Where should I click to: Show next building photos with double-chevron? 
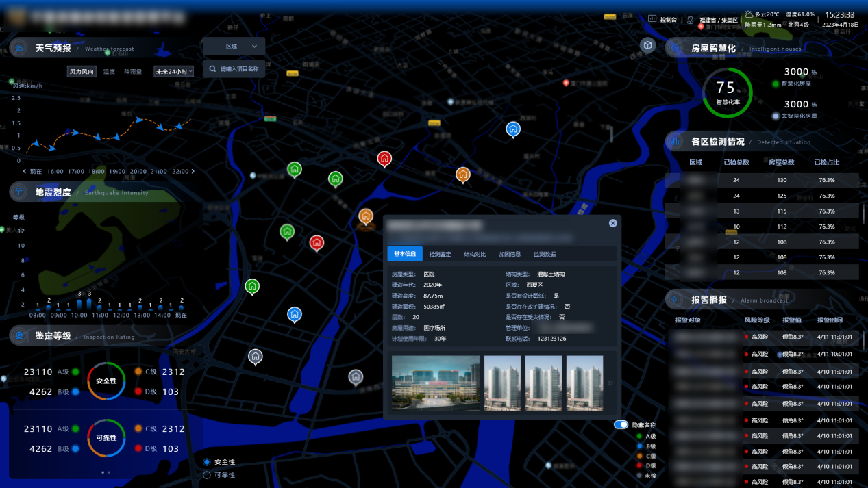[610, 383]
